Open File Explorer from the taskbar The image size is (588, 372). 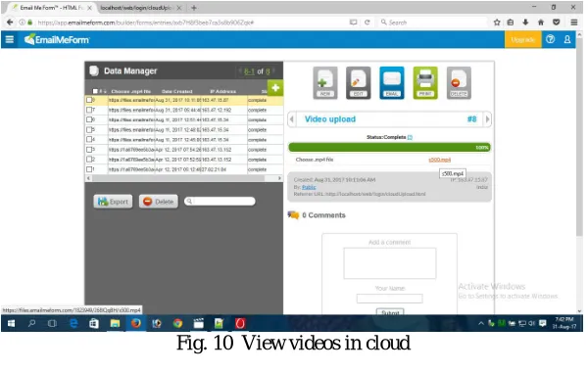pos(115,323)
